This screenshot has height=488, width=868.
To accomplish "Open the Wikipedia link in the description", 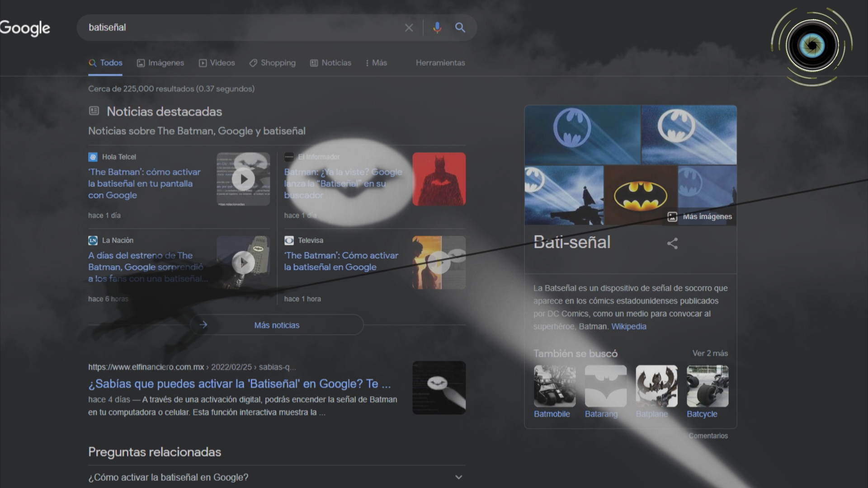I will [x=628, y=326].
